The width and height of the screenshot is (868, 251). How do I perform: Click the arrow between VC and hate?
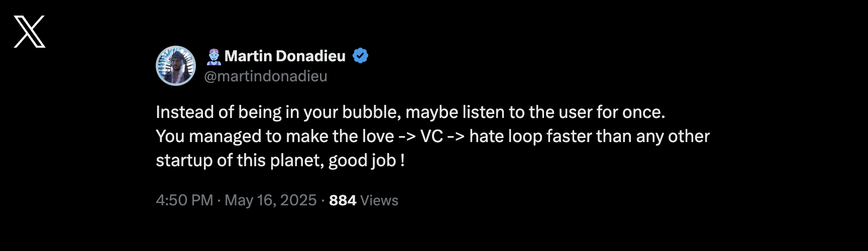coord(456,137)
